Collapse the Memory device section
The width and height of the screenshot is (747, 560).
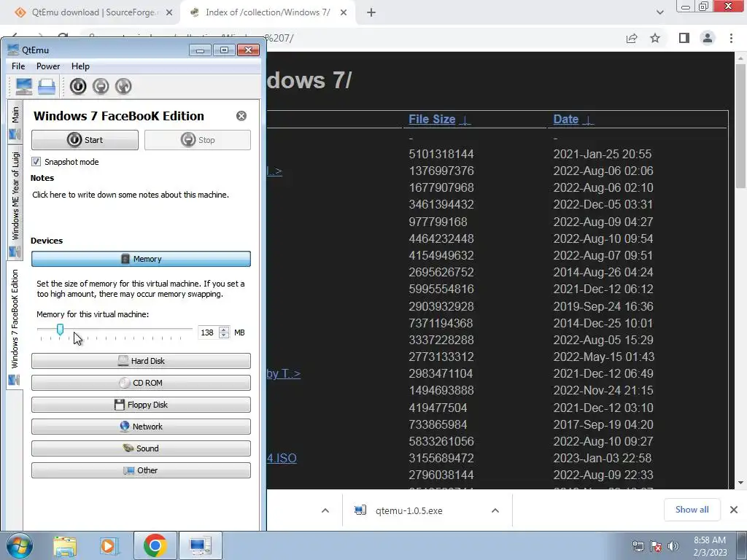141,259
